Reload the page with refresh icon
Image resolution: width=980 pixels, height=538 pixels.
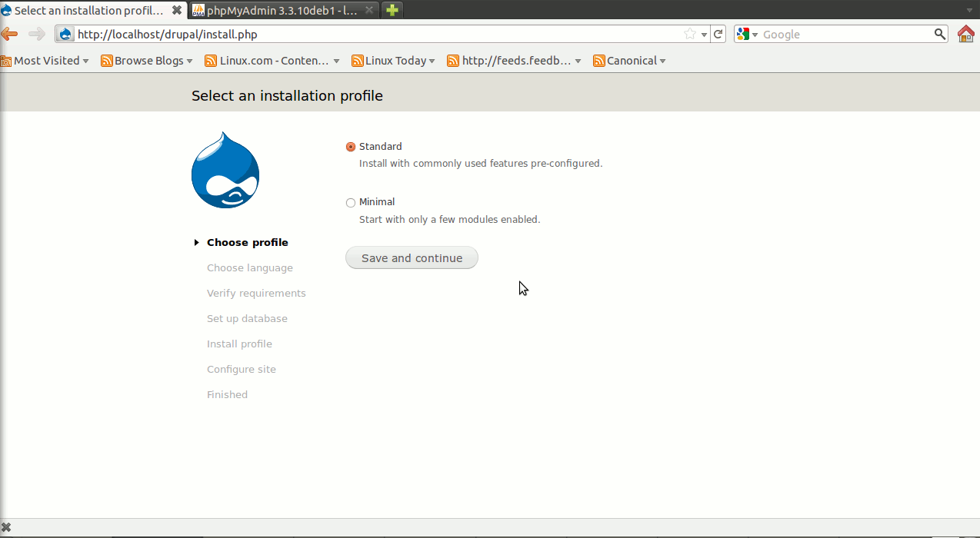coord(718,34)
